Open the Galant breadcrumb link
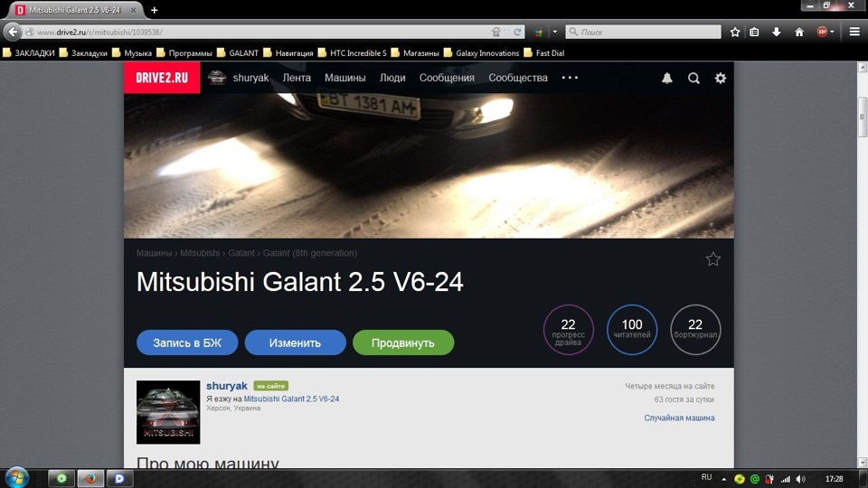This screenshot has height=488, width=868. [x=241, y=253]
